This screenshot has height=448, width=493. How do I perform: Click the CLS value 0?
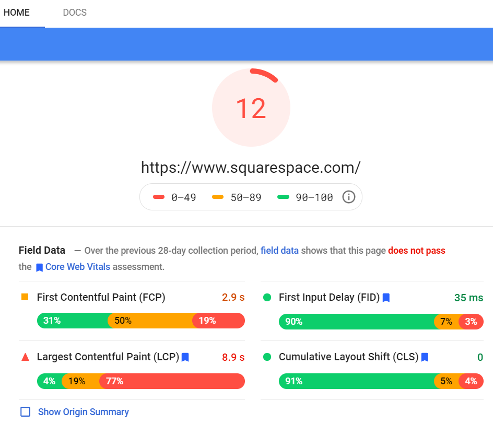(480, 357)
